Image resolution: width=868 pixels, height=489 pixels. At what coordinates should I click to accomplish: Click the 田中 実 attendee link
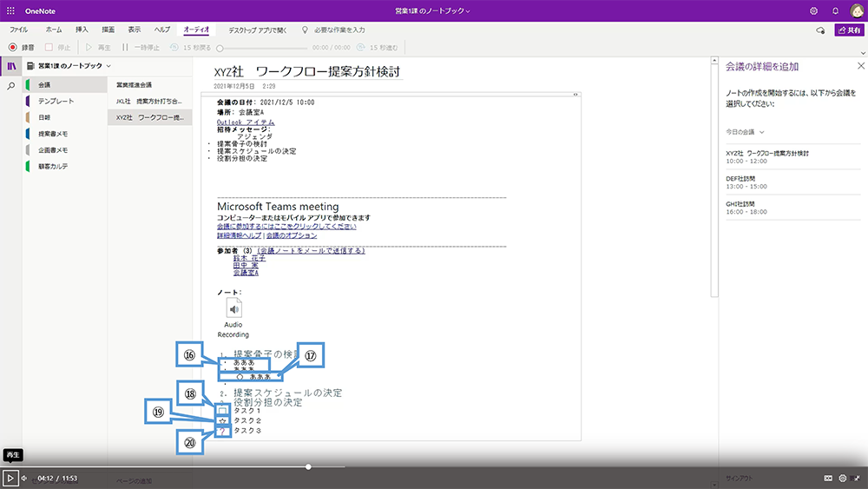pos(246,265)
